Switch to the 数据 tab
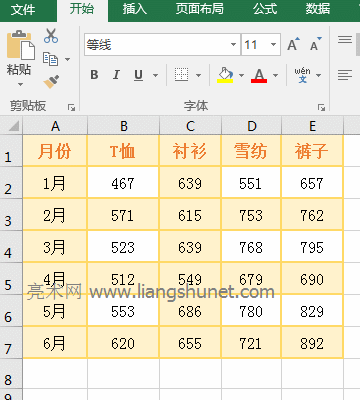 pyautogui.click(x=318, y=9)
